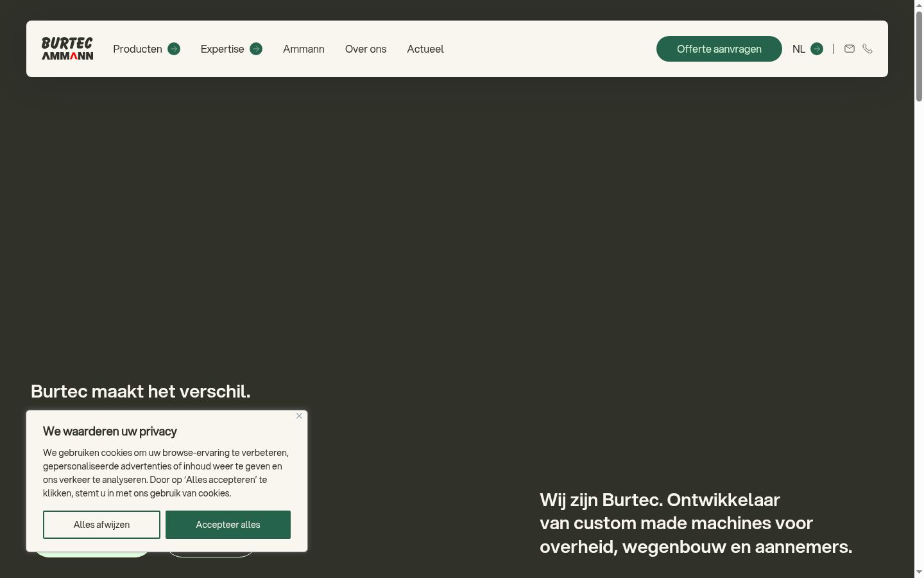Click the 'We waarderen uw privacy' title
The width and height of the screenshot is (924, 578).
[x=110, y=432]
